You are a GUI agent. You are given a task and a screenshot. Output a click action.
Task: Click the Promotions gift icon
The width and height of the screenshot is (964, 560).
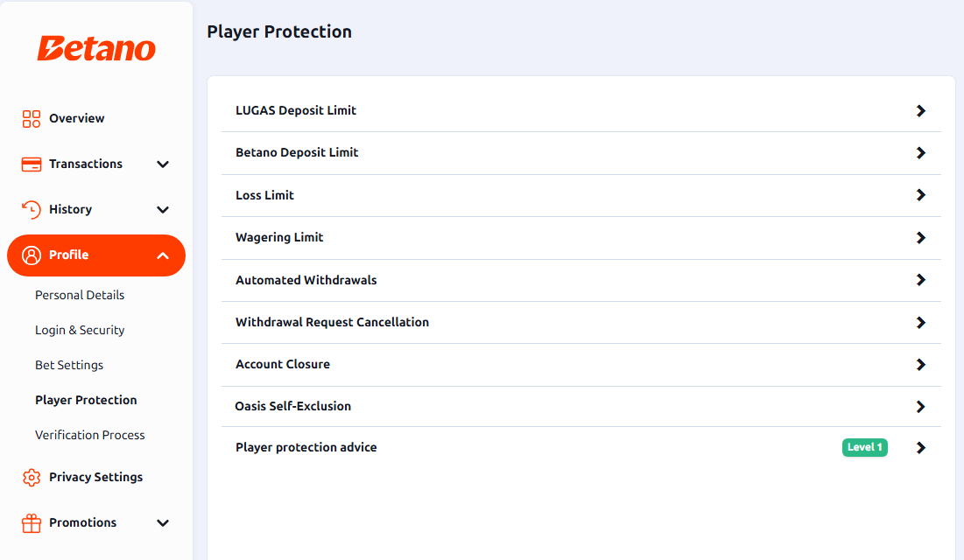click(x=32, y=523)
